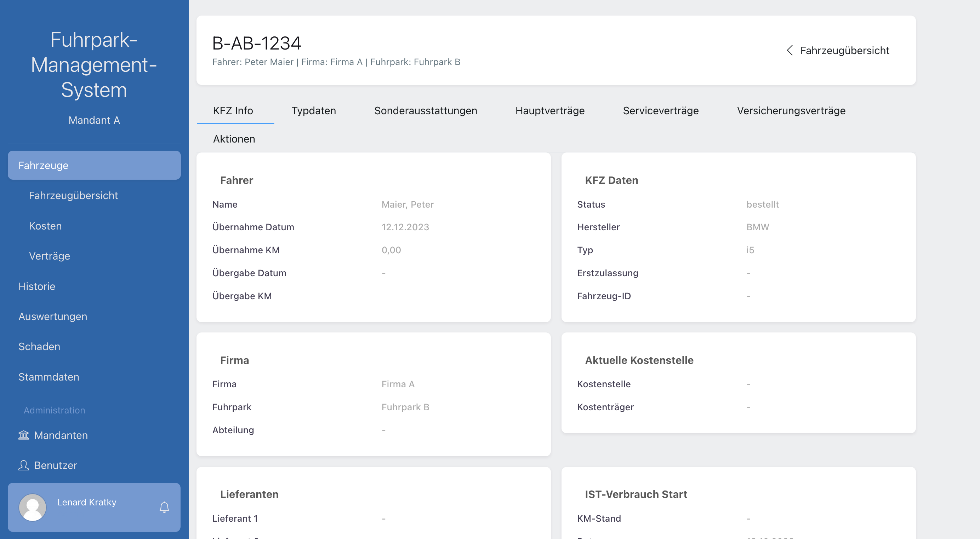980x539 pixels.
Task: Select the KFZ Info tab
Action: coord(233,111)
